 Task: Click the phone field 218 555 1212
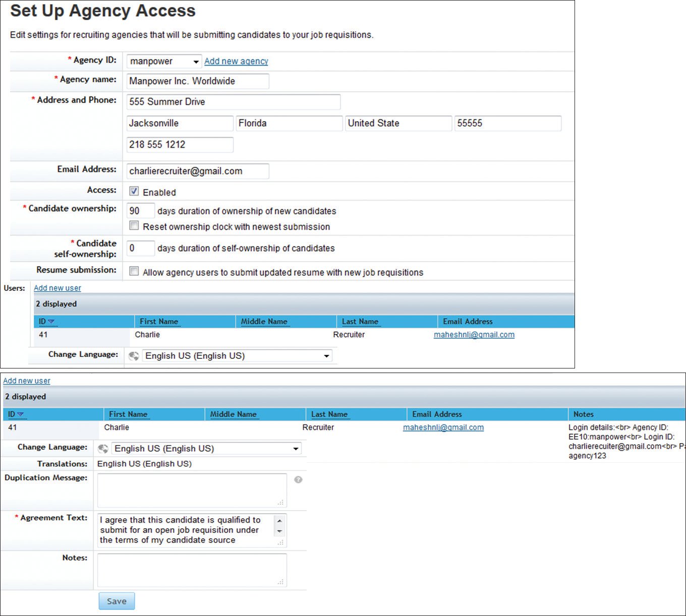coord(180,145)
